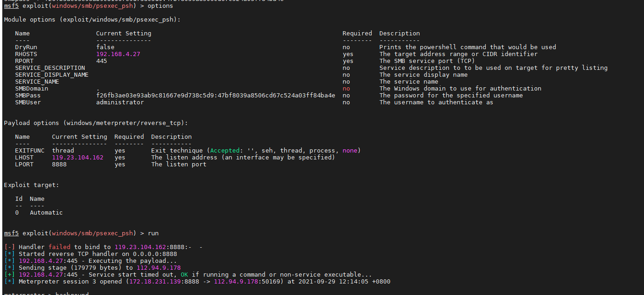The width and height of the screenshot is (644, 295).
Task: Select the SERVICE_DESCRIPTION option name
Action: 50,68
